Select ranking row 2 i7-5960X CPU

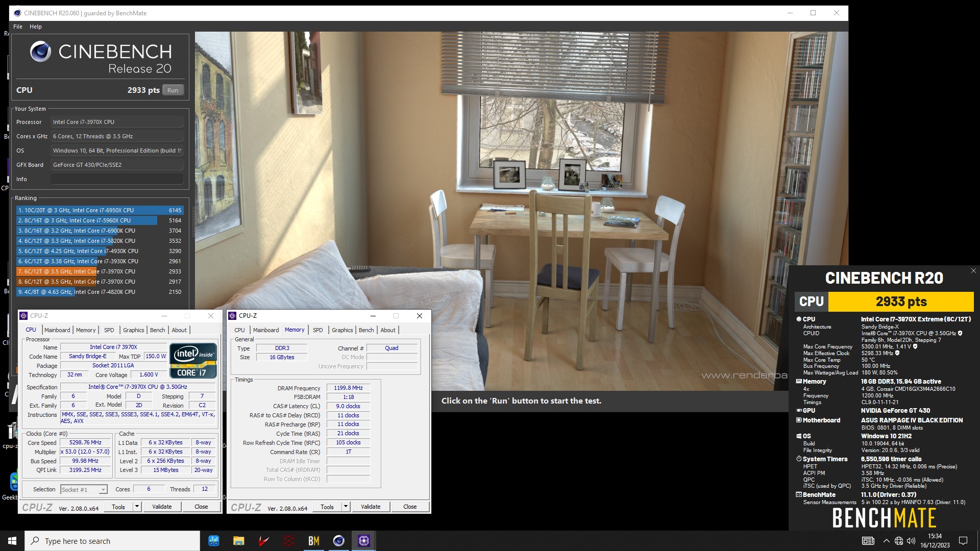100,220
